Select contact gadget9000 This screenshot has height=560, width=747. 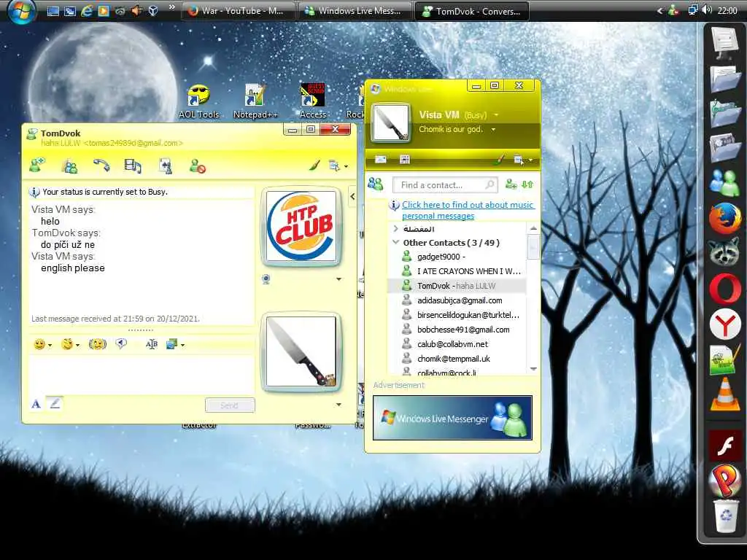(x=441, y=257)
